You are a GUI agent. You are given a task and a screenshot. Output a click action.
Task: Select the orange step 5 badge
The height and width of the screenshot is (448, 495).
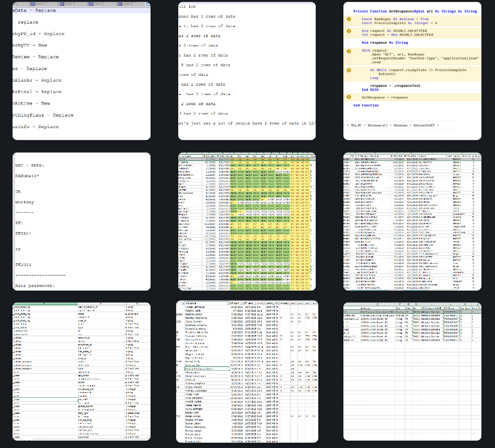(349, 97)
